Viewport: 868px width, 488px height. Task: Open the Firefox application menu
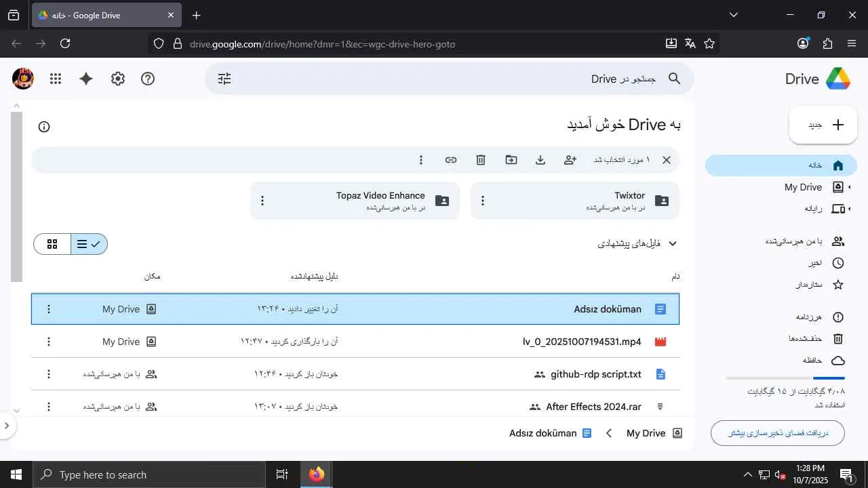852,43
